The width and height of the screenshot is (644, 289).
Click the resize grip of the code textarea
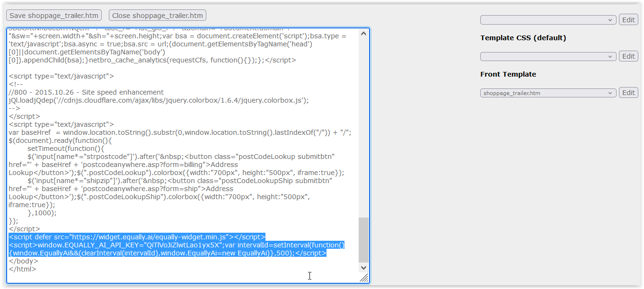click(364, 278)
